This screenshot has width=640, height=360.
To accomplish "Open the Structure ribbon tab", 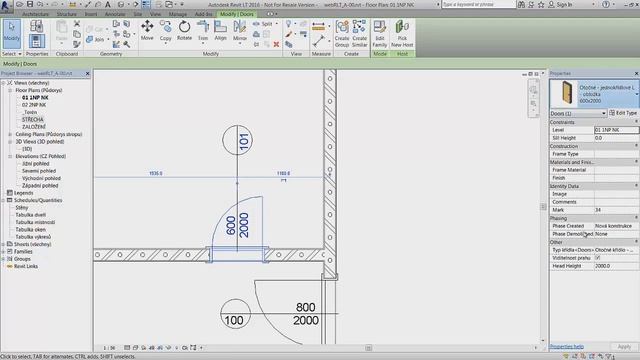I will point(67,14).
